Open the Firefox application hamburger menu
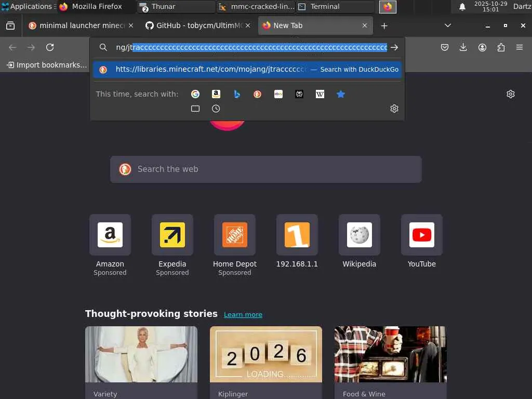This screenshot has width=532, height=399. tap(520, 47)
